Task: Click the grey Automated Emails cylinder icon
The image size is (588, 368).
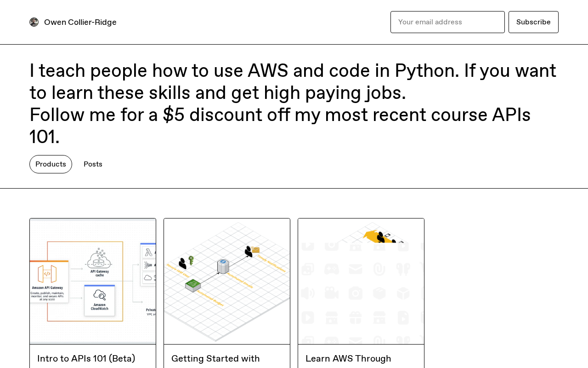Action: tap(223, 266)
